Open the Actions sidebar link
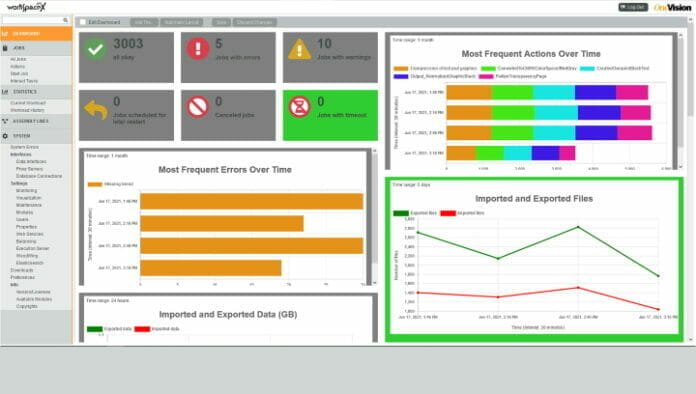 (18, 67)
